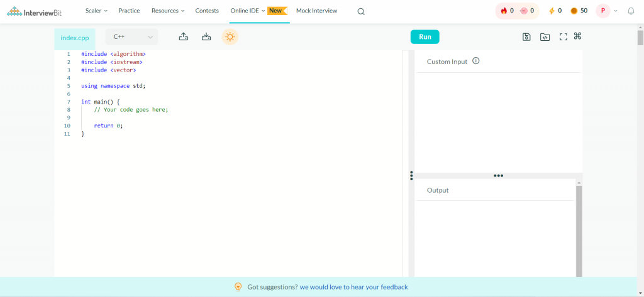Screen dimensions: 644x297
Task: Click the horizontal panel resize handle above Output
Action: (498, 176)
